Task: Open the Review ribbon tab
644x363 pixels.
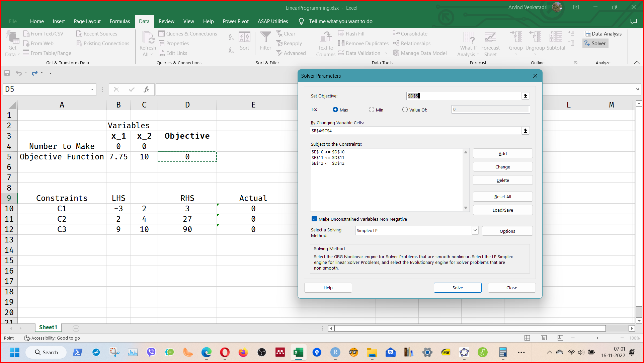Action: click(x=166, y=21)
